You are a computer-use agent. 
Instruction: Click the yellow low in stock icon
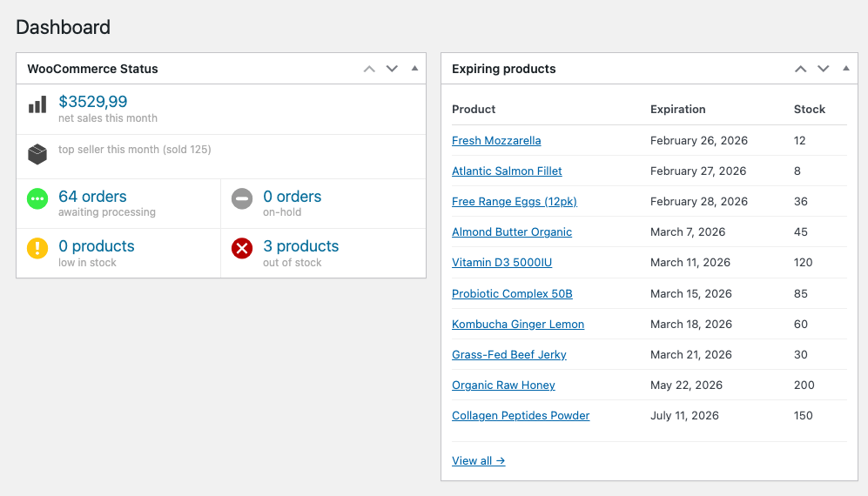point(37,249)
